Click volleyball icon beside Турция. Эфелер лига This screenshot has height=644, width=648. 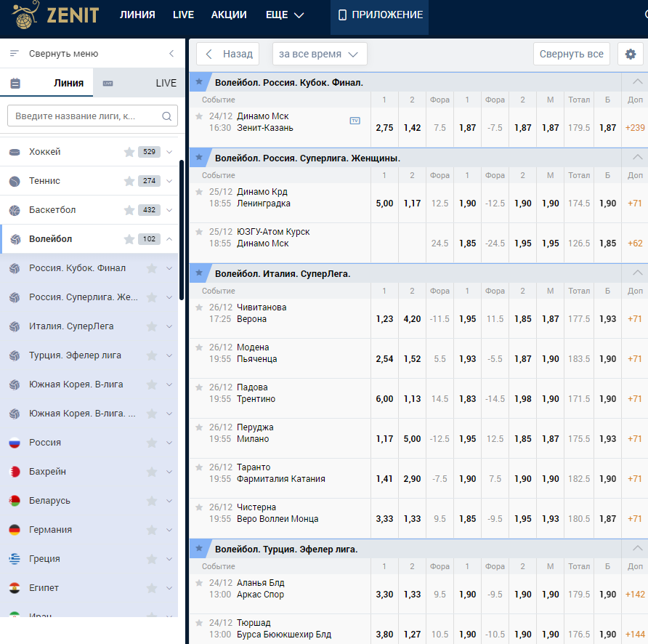tap(15, 355)
